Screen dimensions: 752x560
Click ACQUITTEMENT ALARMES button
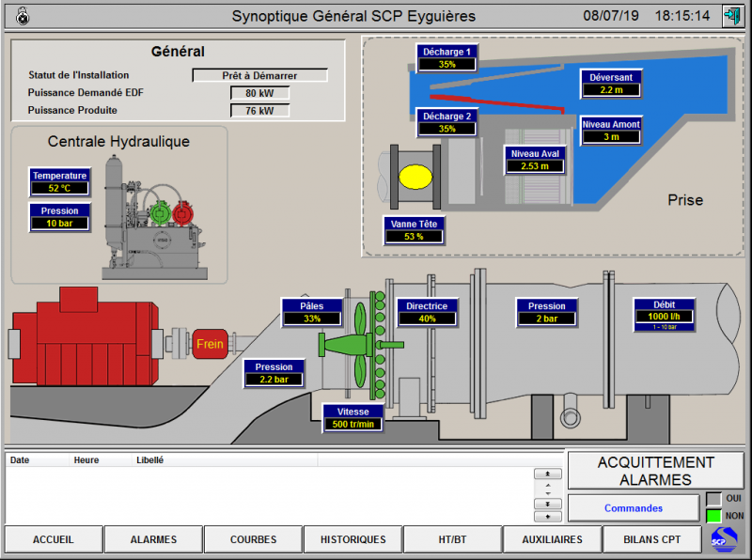[x=656, y=471]
